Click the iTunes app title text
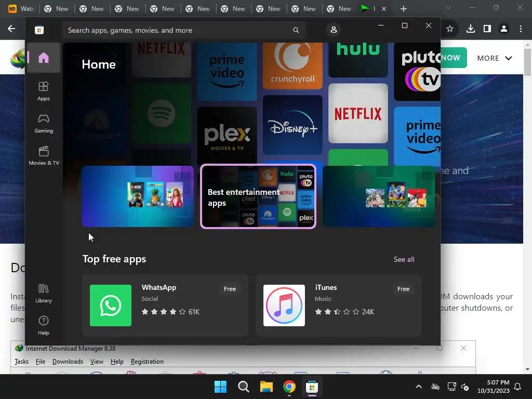This screenshot has height=399, width=532. click(x=326, y=287)
